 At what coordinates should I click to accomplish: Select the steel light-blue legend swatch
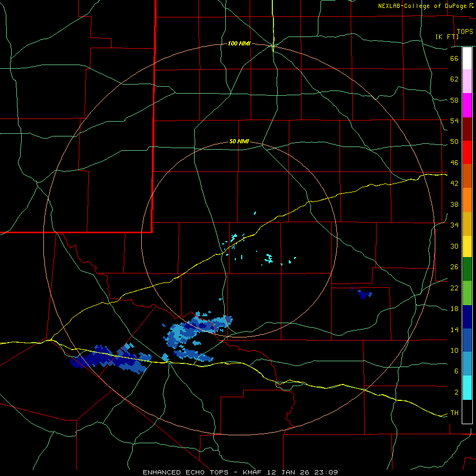tap(467, 364)
